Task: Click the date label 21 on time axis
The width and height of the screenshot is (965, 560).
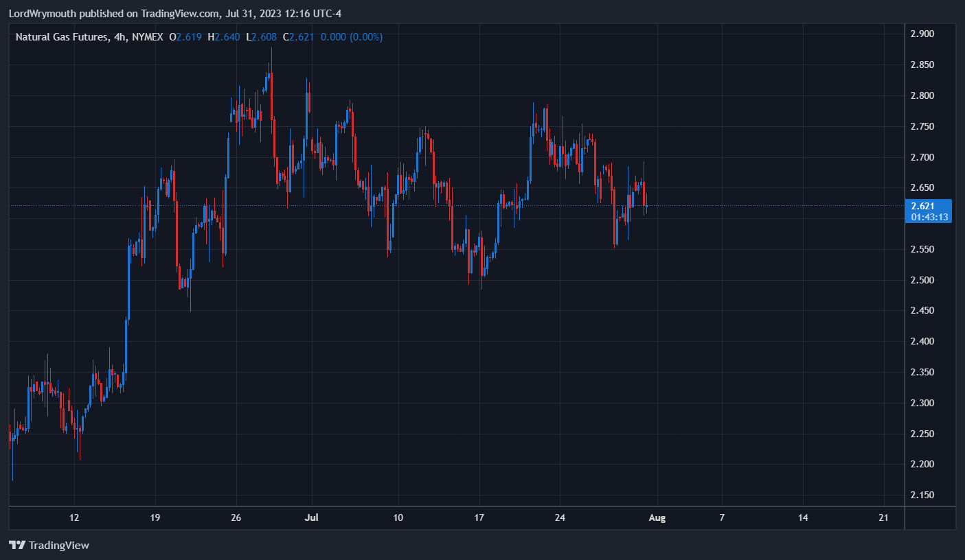Action: point(883,517)
